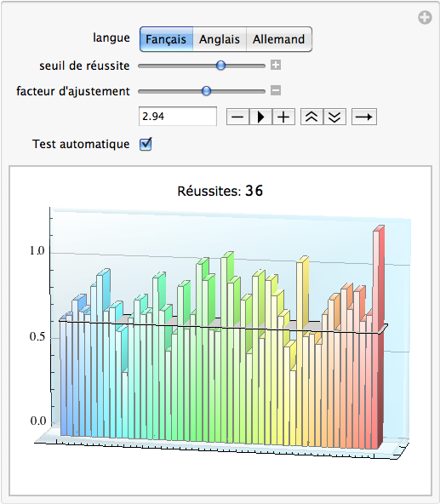Start animation with the play button
440x504 pixels.
(260, 117)
